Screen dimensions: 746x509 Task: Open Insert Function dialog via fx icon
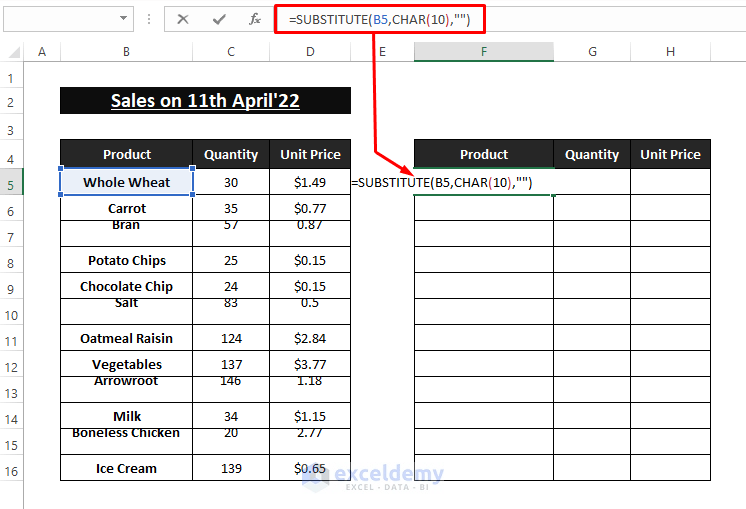[x=255, y=19]
